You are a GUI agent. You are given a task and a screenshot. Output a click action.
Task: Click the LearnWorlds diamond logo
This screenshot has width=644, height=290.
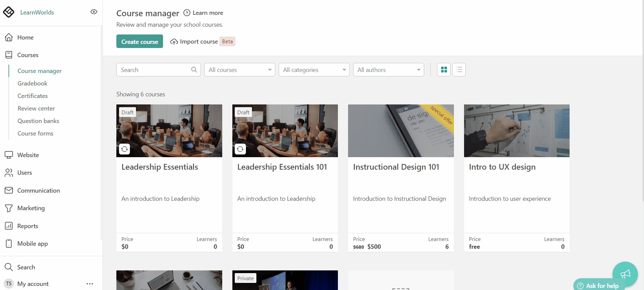pyautogui.click(x=9, y=12)
